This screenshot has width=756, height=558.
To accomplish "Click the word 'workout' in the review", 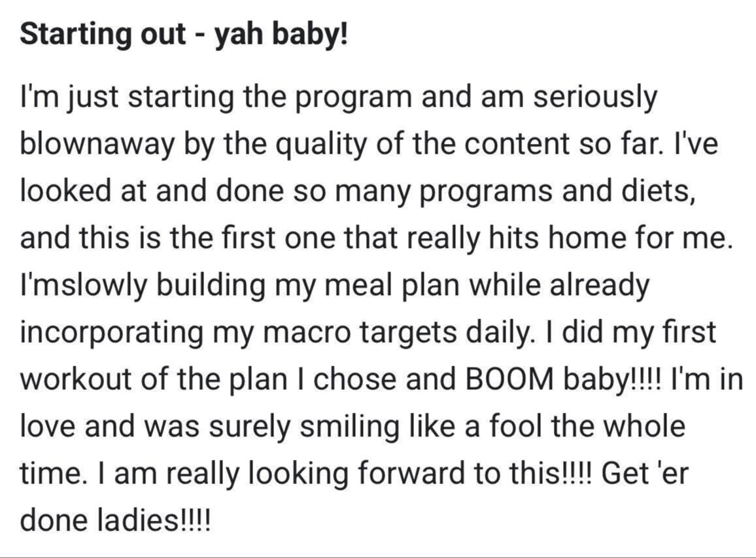I will pos(77,379).
